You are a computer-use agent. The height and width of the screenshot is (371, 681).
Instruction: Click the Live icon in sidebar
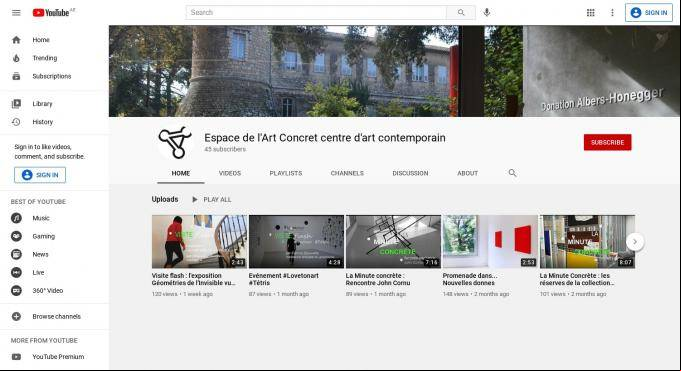coord(16,272)
